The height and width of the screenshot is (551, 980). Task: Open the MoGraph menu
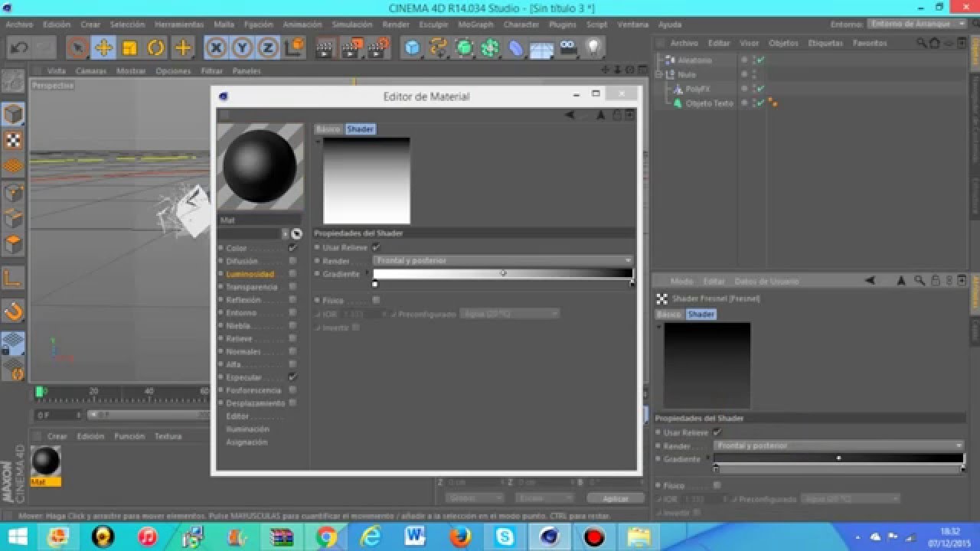[475, 24]
